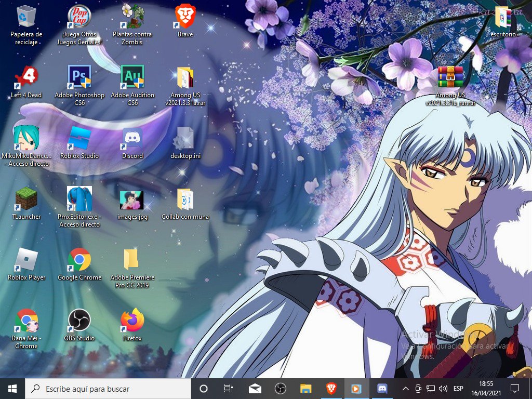Select MikuMikuDance Acceso directo shortcut

tap(26, 147)
